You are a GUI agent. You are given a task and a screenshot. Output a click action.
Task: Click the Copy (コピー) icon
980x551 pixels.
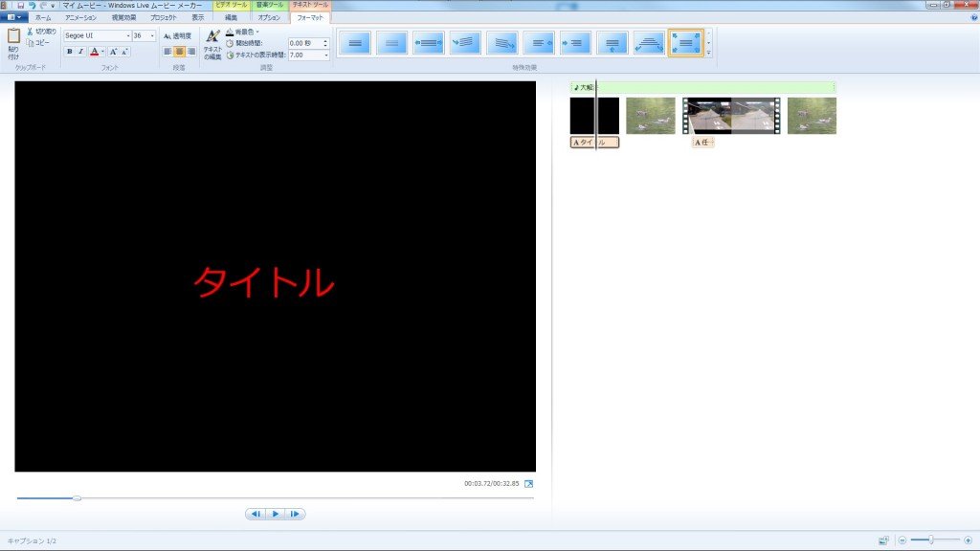point(30,42)
